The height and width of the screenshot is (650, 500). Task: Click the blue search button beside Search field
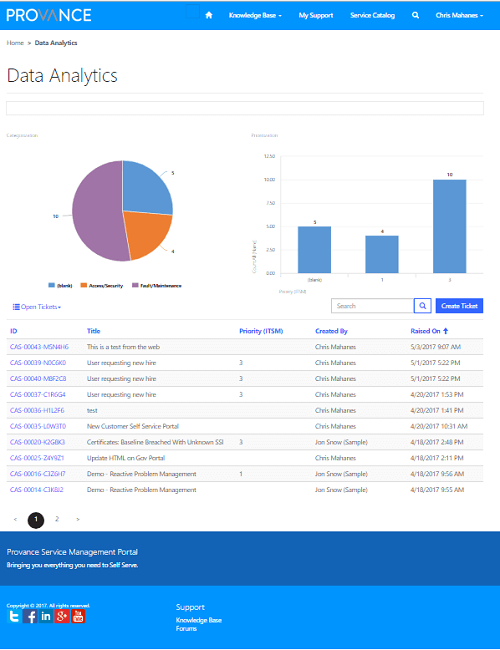[x=422, y=306]
